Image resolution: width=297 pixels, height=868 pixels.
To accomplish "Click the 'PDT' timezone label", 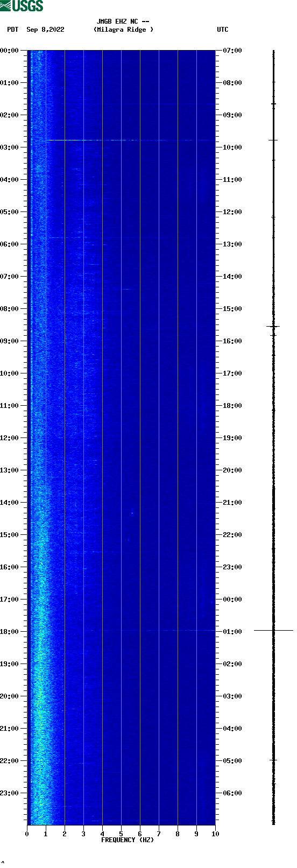I will (12, 30).
